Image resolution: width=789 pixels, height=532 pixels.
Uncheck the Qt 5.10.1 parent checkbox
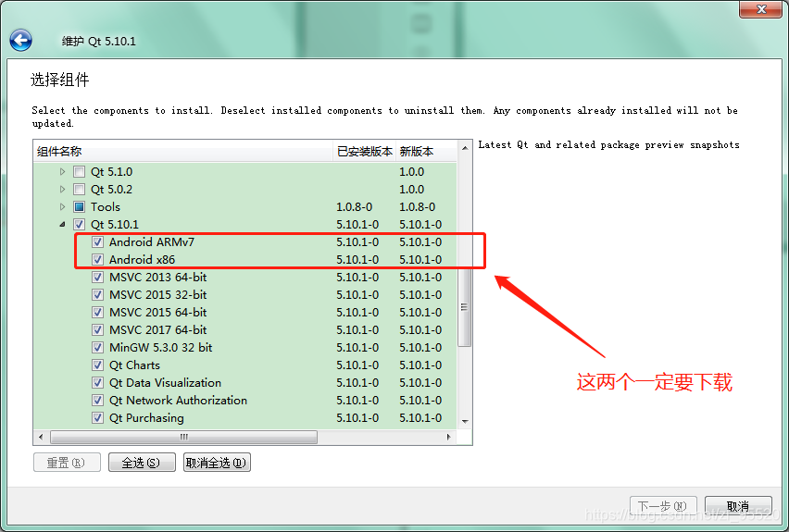[79, 225]
